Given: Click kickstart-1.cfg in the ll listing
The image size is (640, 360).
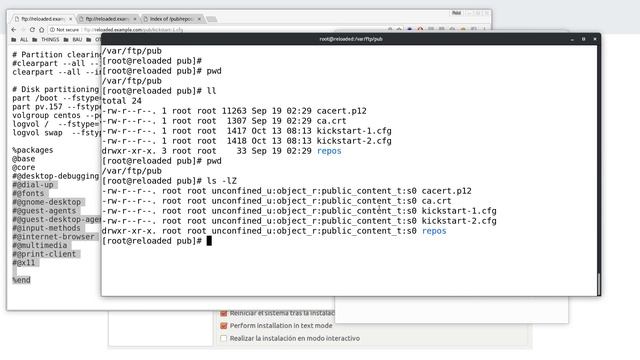Looking at the screenshot, I should click(354, 131).
